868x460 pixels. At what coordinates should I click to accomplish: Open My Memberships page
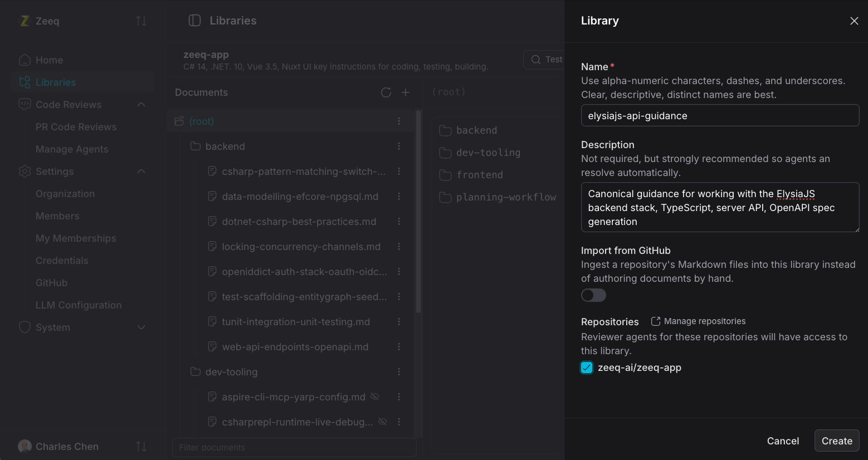coord(76,238)
